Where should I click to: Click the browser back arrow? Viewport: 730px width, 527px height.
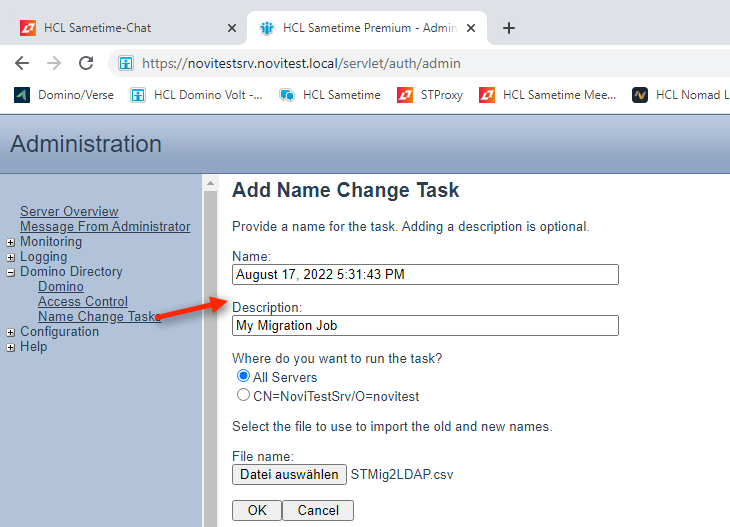coord(22,63)
